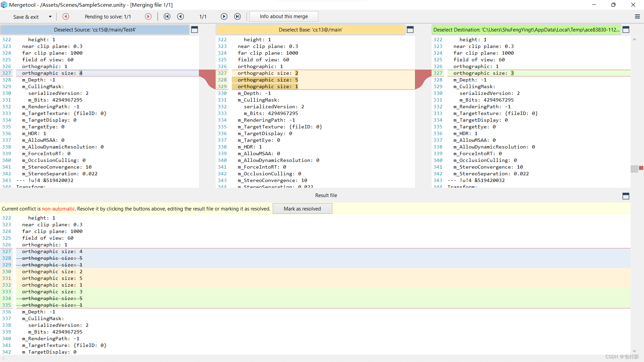This screenshot has width=644, height=362.
Task: Go to next conflict button
Action: 224,16
